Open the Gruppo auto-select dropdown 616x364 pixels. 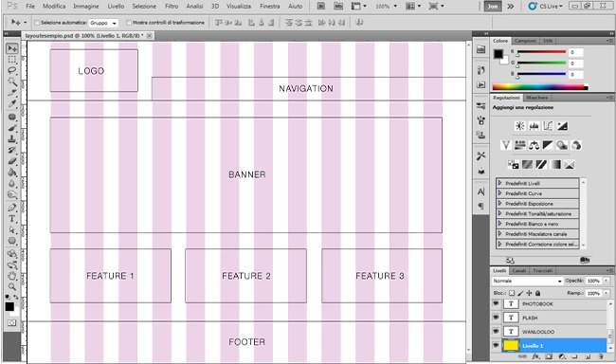pyautogui.click(x=103, y=23)
